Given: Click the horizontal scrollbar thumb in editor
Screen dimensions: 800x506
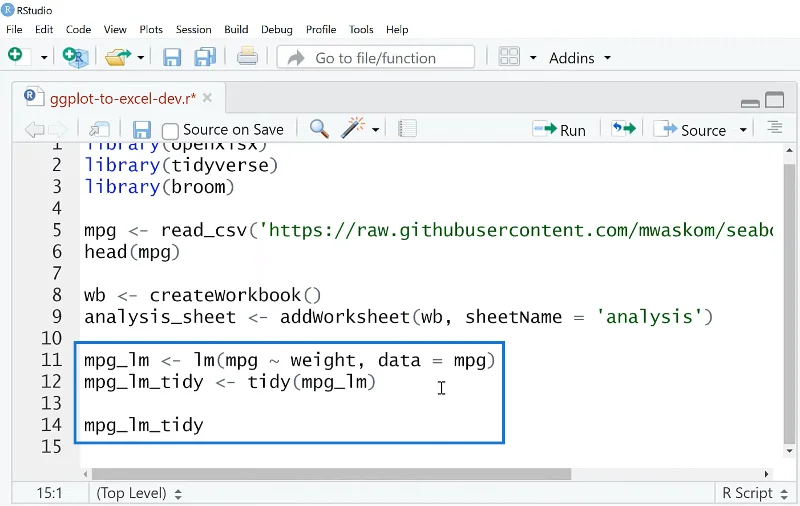Looking at the screenshot, I should click(x=331, y=474).
